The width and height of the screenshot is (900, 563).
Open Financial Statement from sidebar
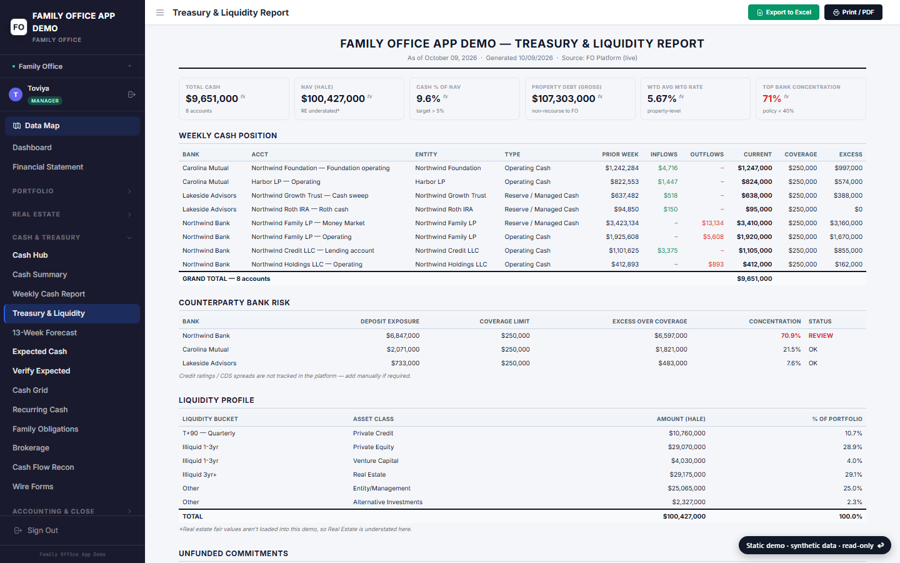click(x=48, y=167)
